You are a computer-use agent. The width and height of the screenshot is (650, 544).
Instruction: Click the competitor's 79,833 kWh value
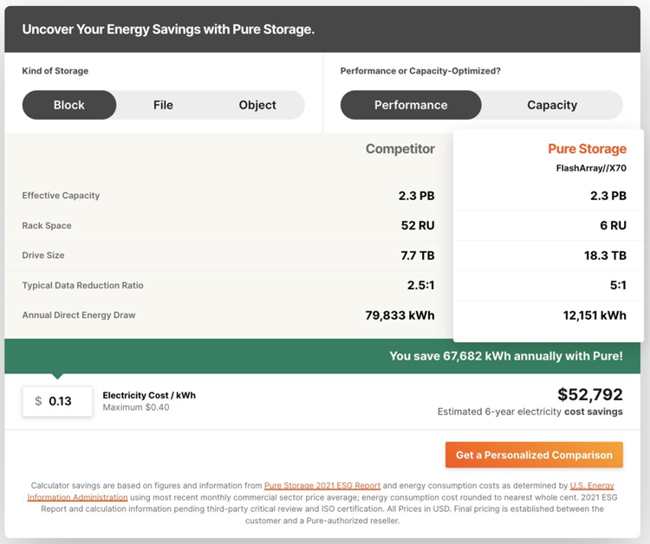(400, 316)
